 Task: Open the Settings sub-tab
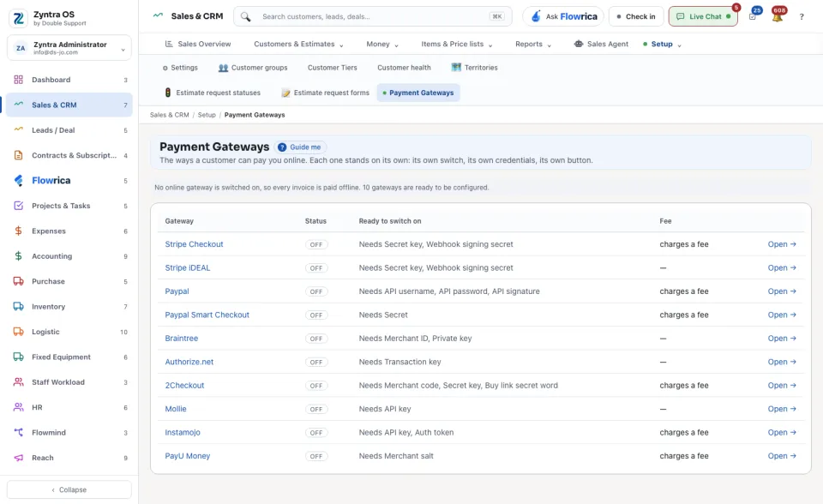180,68
